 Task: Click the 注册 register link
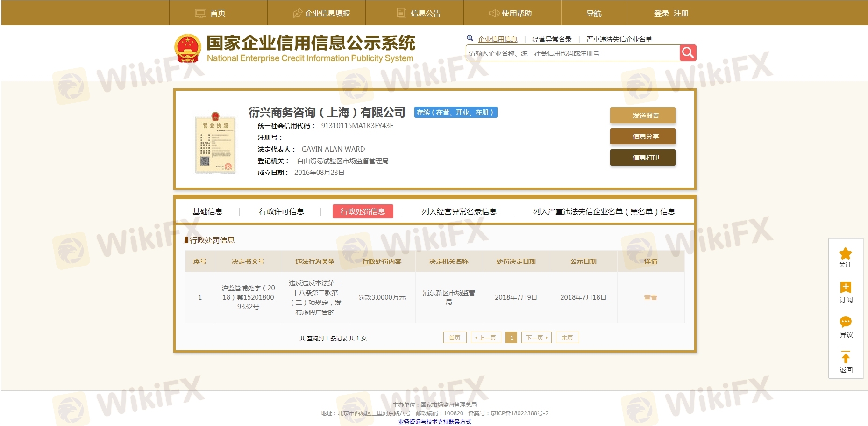681,13
